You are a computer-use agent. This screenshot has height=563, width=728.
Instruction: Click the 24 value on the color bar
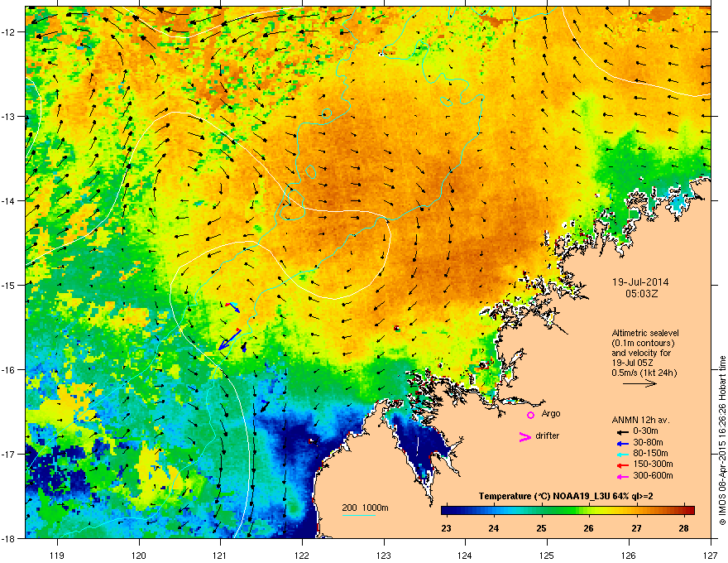coord(494,528)
